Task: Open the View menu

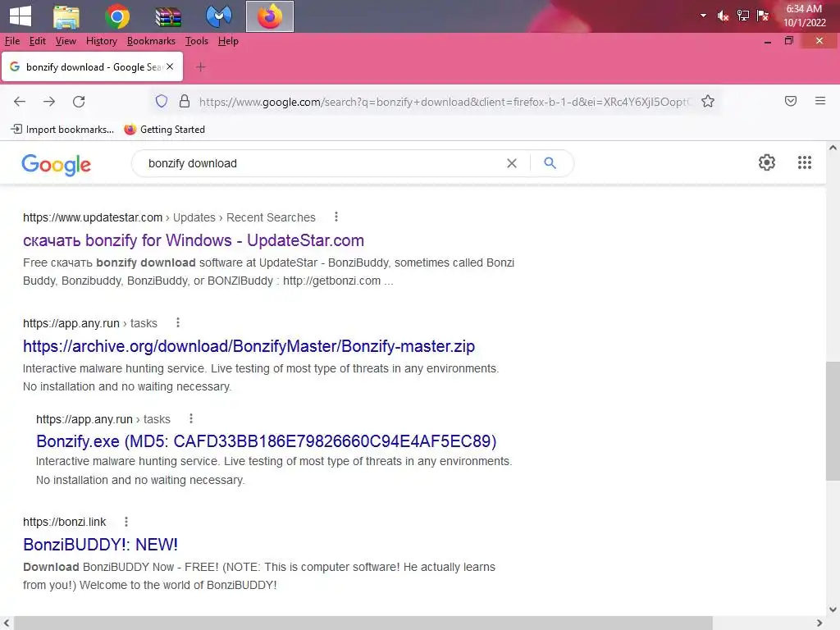Action: click(66, 41)
